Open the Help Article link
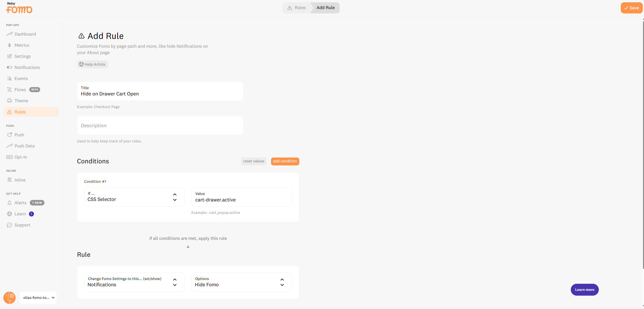Screen dimensions: 644x309 [92, 64]
